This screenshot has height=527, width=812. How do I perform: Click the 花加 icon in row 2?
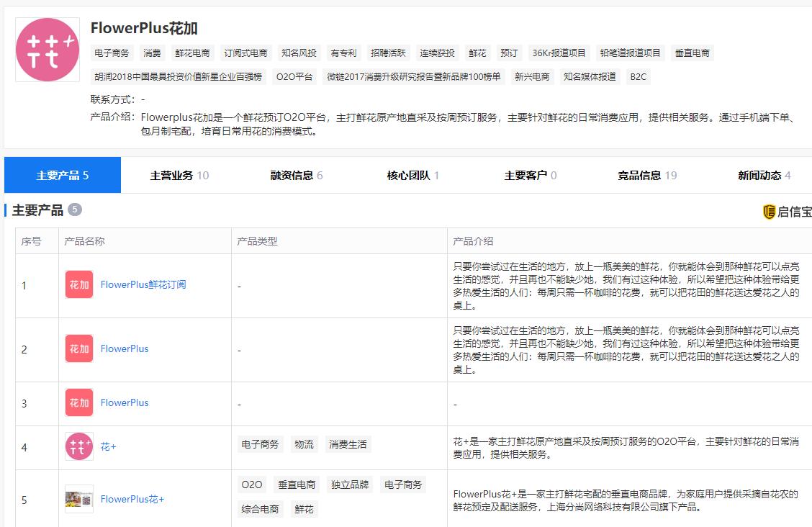(x=79, y=349)
